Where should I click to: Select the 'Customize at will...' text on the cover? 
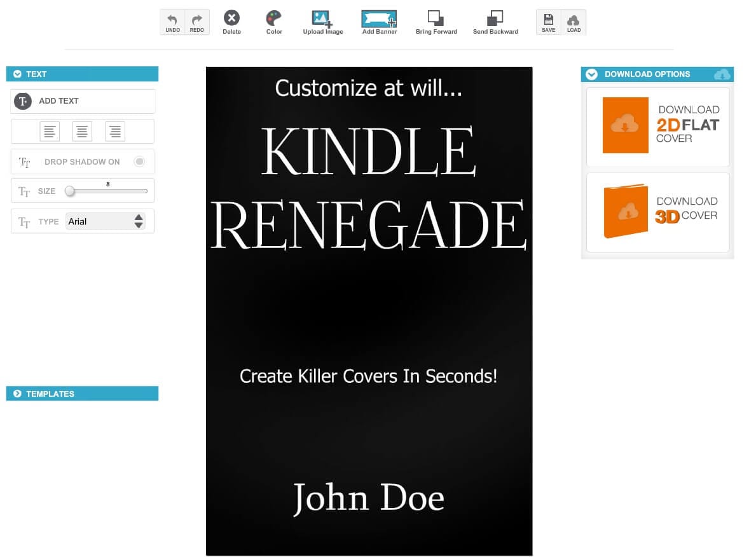pyautogui.click(x=368, y=88)
